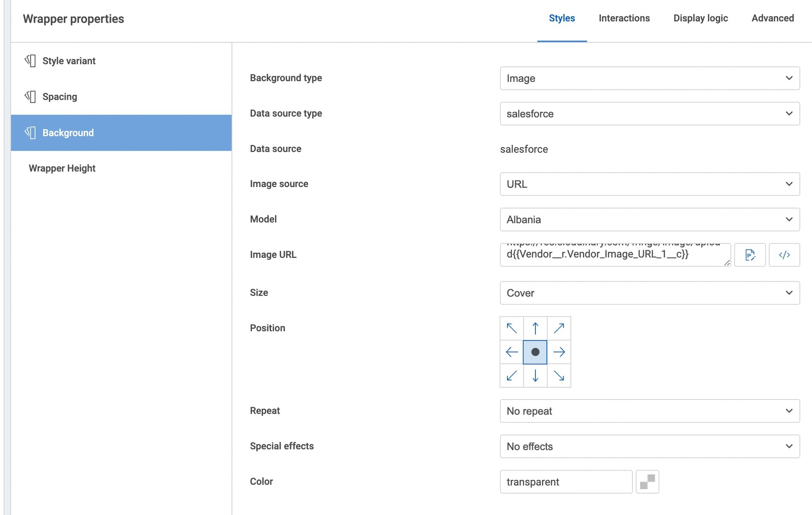This screenshot has height=515, width=812.
Task: Select Style variant in the sidebar
Action: 121,61
